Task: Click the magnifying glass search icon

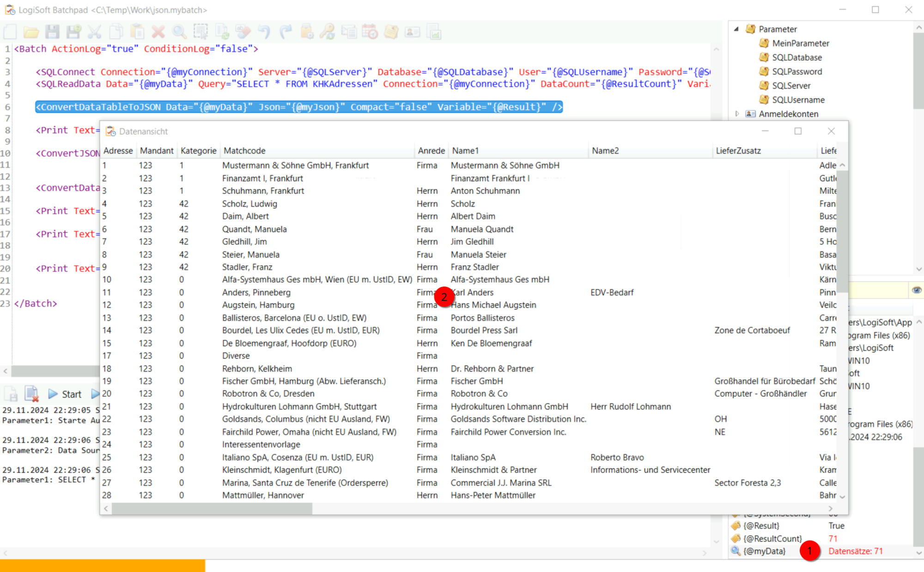Action: pyautogui.click(x=179, y=32)
